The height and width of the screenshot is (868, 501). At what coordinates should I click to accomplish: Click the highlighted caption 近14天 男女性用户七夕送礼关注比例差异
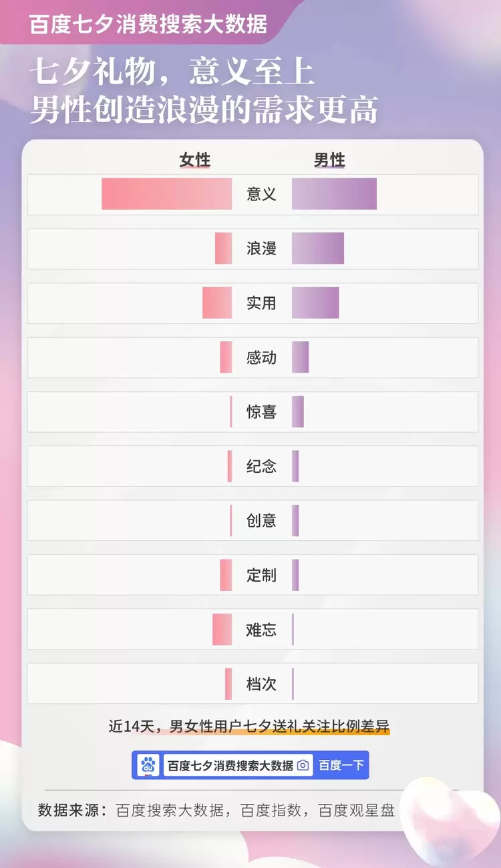tap(249, 726)
